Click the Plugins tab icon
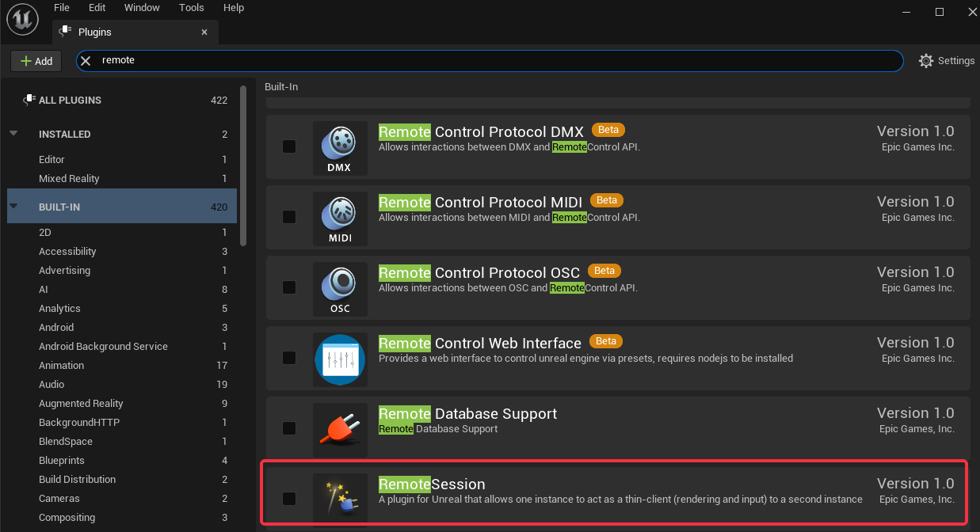 click(x=65, y=32)
